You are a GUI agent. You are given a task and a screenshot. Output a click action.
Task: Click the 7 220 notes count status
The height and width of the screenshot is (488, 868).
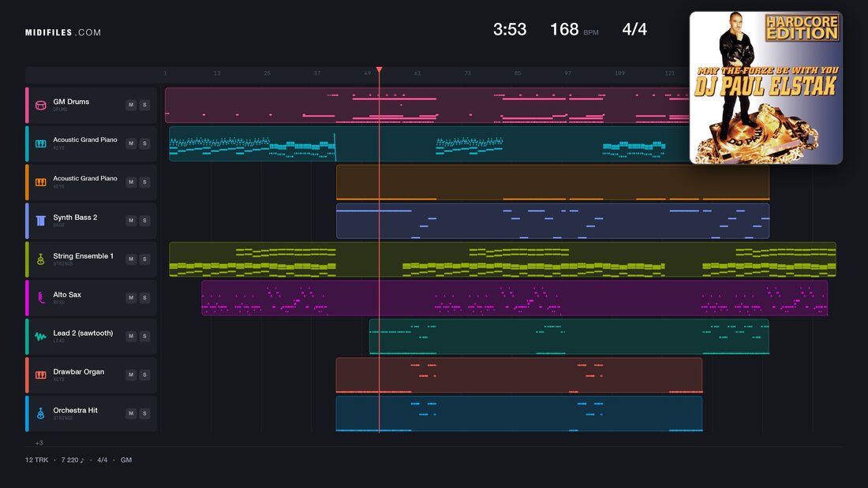point(73,460)
